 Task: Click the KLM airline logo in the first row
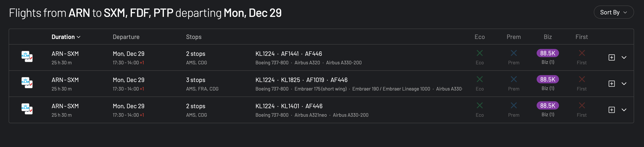(27, 57)
